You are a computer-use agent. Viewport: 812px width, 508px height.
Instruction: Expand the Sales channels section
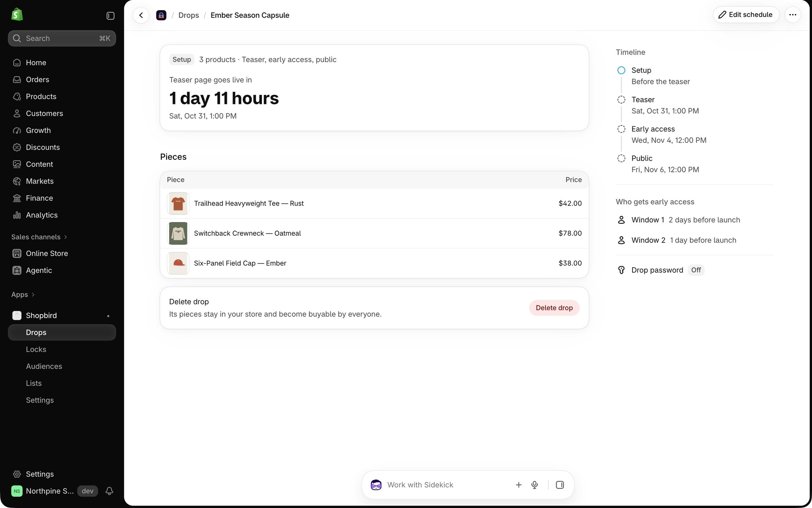(39, 237)
